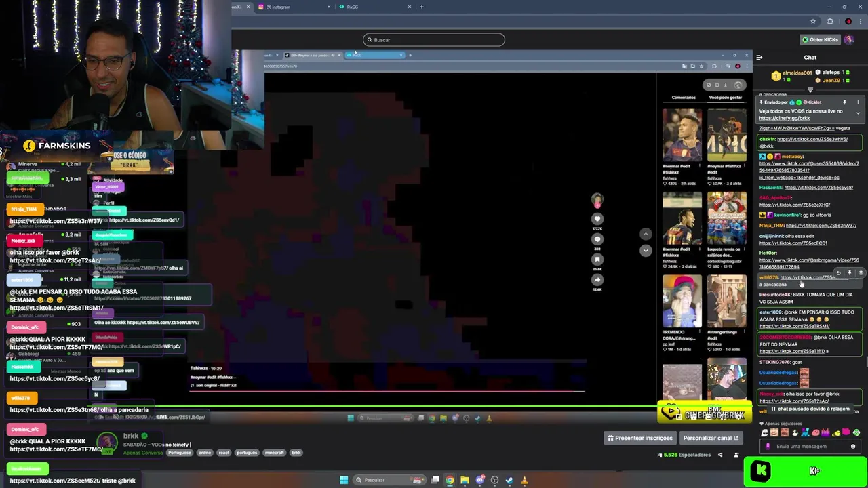Like the TikTok video with heart icon
Screen dimensions: 868x488
[597, 219]
